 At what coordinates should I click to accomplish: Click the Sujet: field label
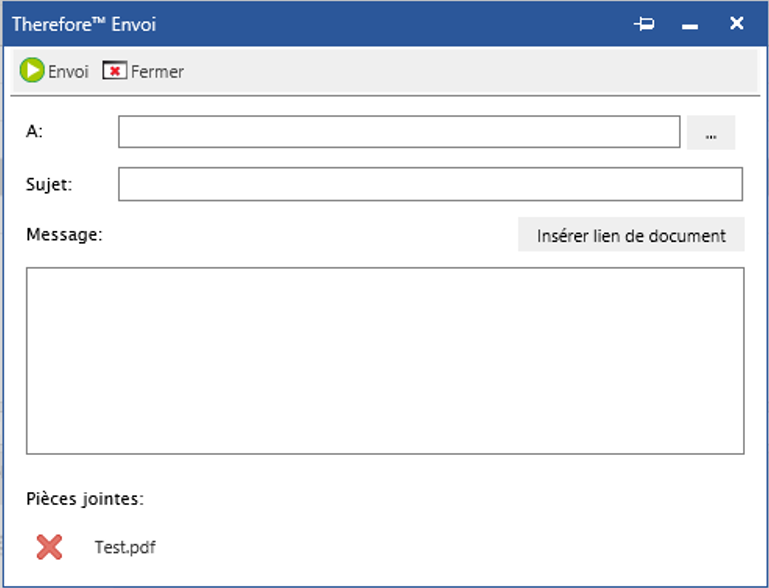pyautogui.click(x=49, y=184)
